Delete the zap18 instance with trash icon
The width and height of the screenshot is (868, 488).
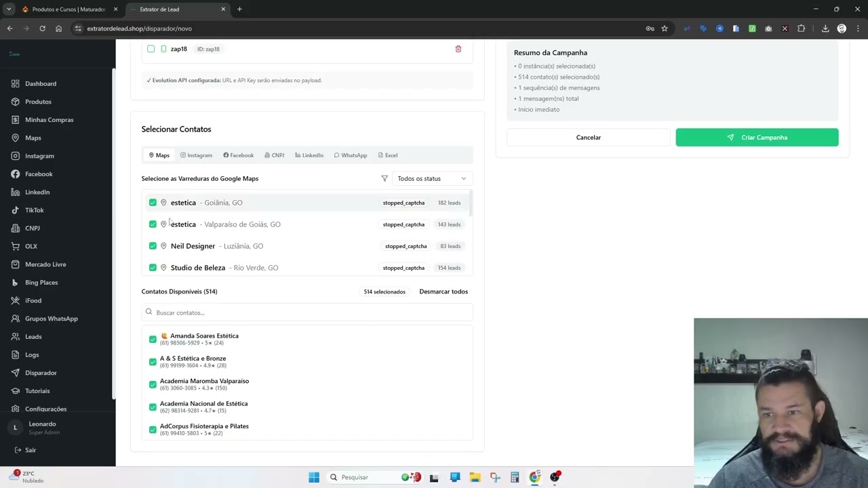pyautogui.click(x=458, y=49)
